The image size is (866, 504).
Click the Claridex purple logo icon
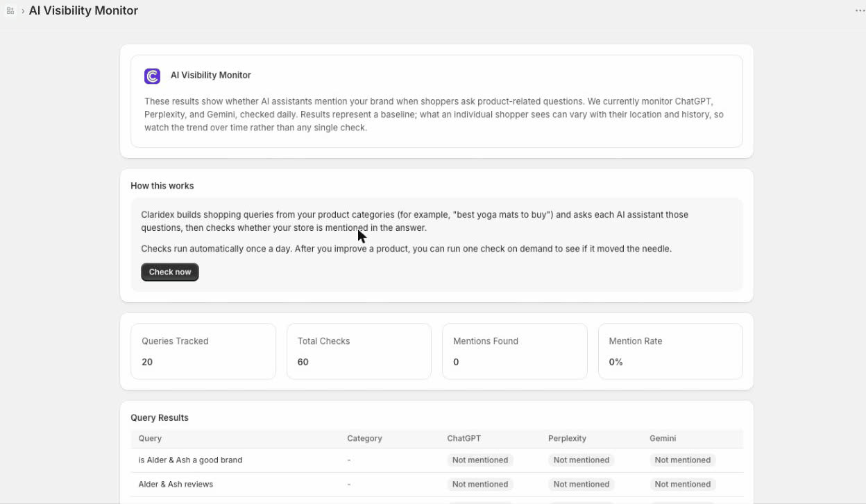click(152, 76)
